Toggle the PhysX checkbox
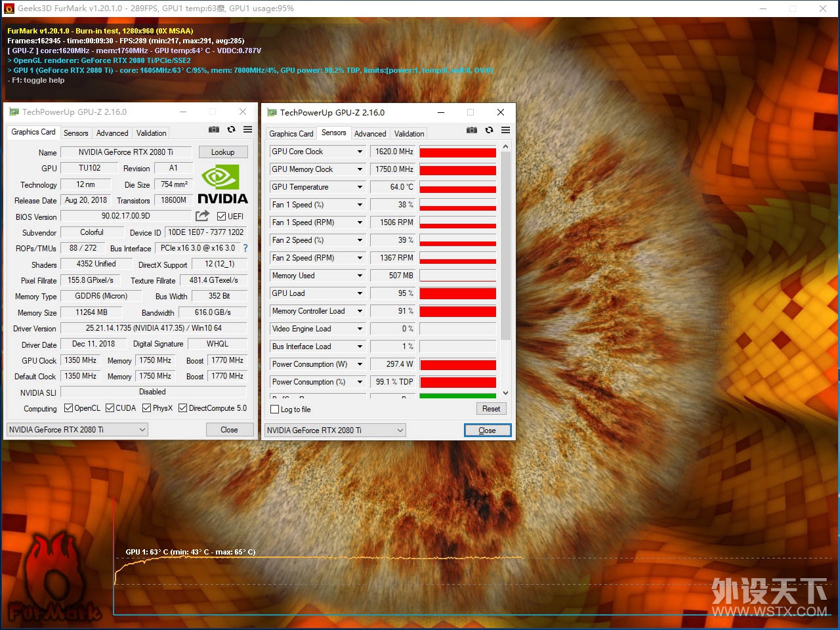This screenshot has height=630, width=840. coord(147,408)
